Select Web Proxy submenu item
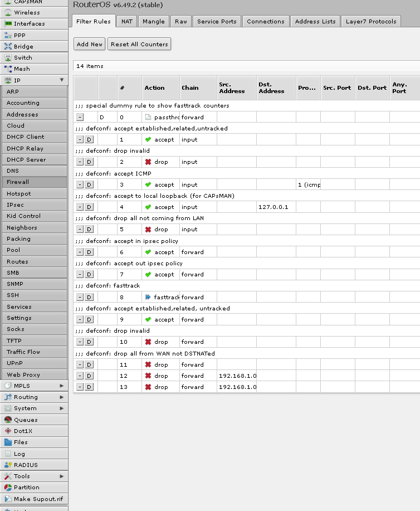420x511 pixels. click(35, 375)
